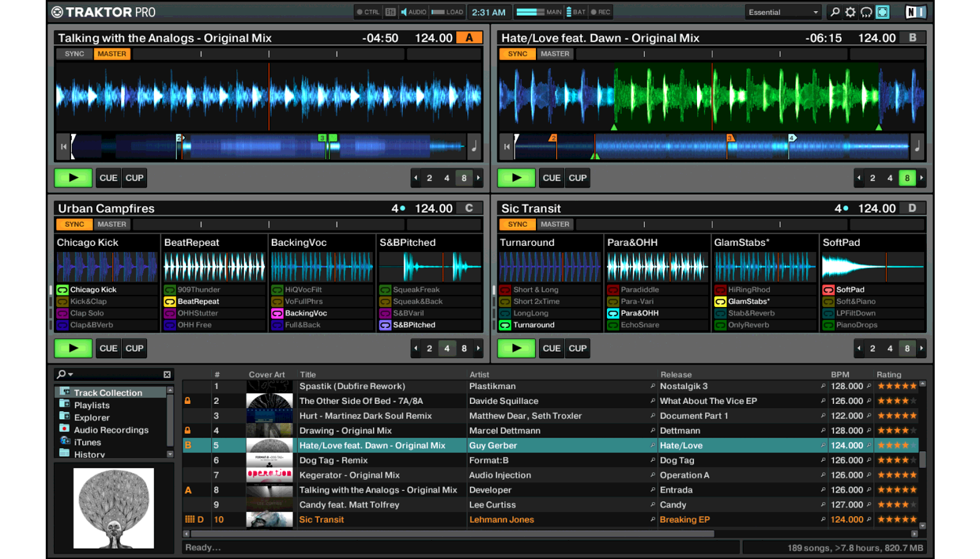
Task: Toggle MASTER on deck A
Action: point(112,54)
